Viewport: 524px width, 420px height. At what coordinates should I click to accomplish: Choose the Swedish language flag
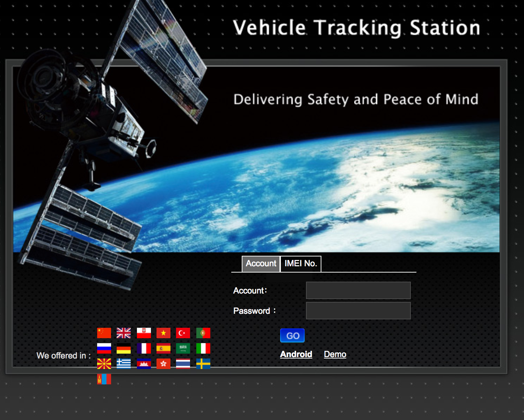tap(203, 363)
